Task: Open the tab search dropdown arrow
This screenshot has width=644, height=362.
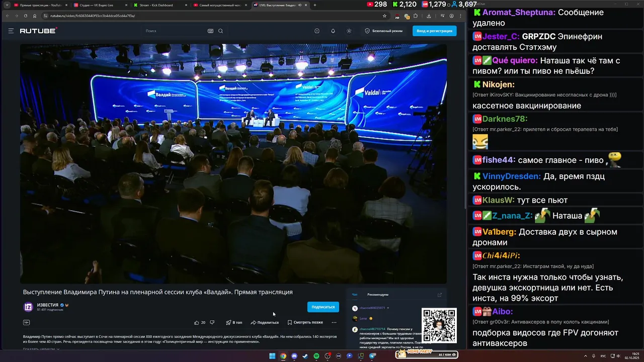Action: tap(7, 5)
